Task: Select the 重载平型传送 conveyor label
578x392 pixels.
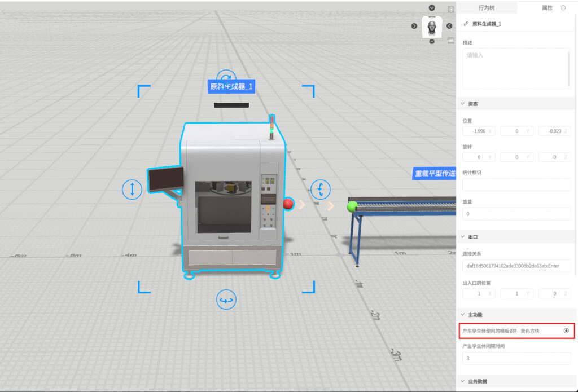Action: [x=434, y=173]
